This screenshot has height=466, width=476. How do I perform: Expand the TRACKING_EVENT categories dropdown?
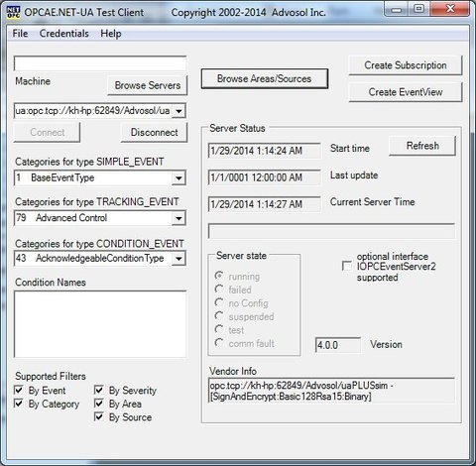pos(178,218)
